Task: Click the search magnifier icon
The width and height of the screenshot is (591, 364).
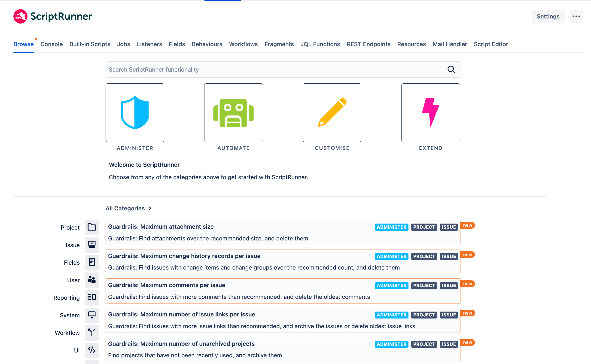Action: (x=451, y=69)
